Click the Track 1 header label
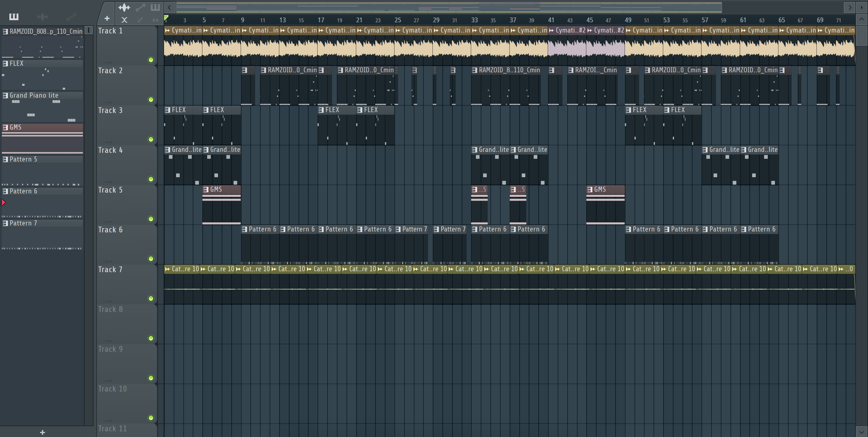Screen dimensions: 868x437 pyautogui.click(x=110, y=31)
